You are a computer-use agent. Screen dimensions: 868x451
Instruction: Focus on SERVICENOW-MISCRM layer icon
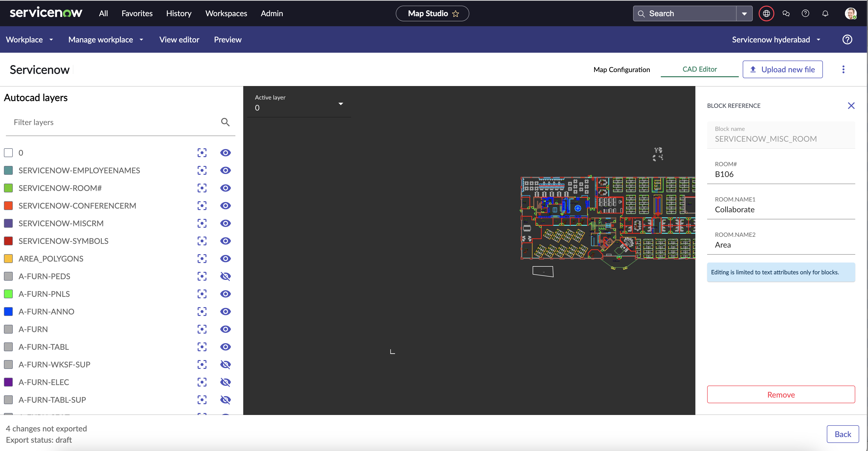click(x=202, y=223)
